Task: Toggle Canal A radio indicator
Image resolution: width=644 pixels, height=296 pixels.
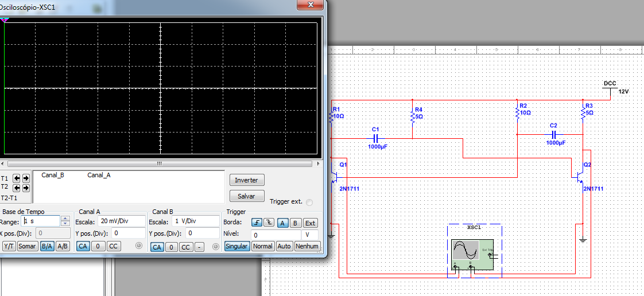Action: [139, 246]
